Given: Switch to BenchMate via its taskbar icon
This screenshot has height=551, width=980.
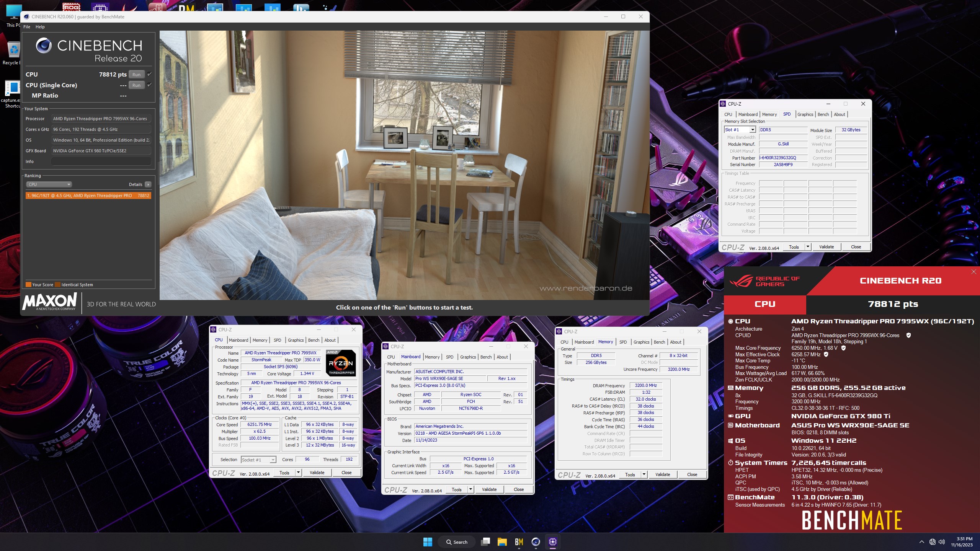Looking at the screenshot, I should [x=519, y=542].
